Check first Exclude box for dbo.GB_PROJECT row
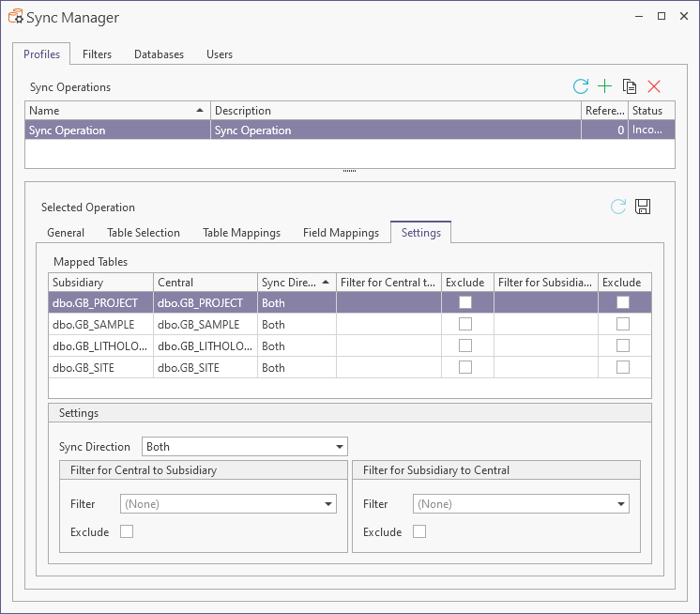The image size is (700, 614). [465, 303]
